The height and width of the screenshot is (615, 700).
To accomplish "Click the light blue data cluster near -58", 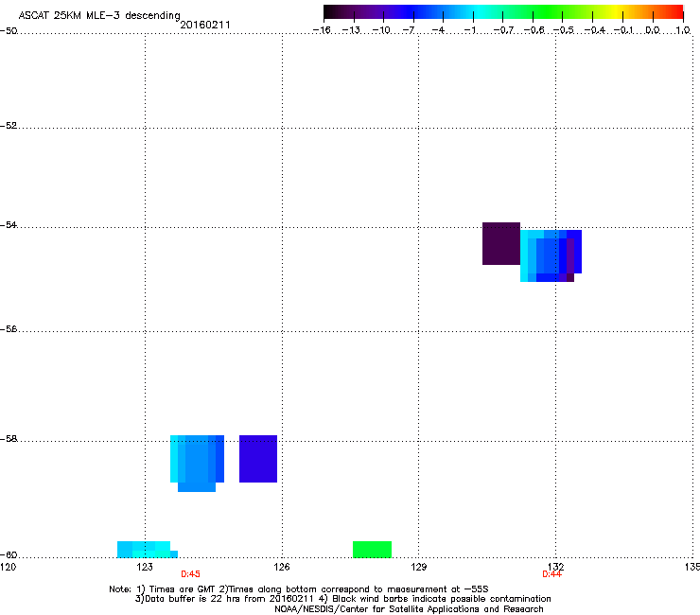I will [x=197, y=464].
